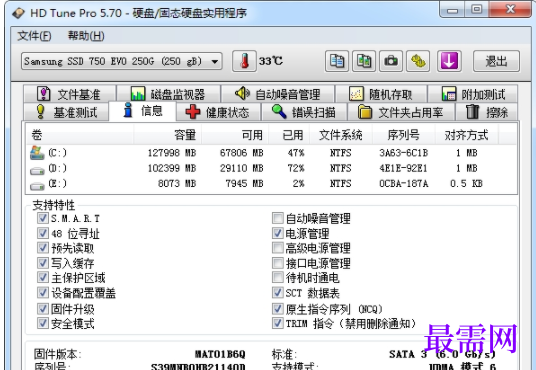
Task: Select the 信息 tab
Action: pos(143,111)
